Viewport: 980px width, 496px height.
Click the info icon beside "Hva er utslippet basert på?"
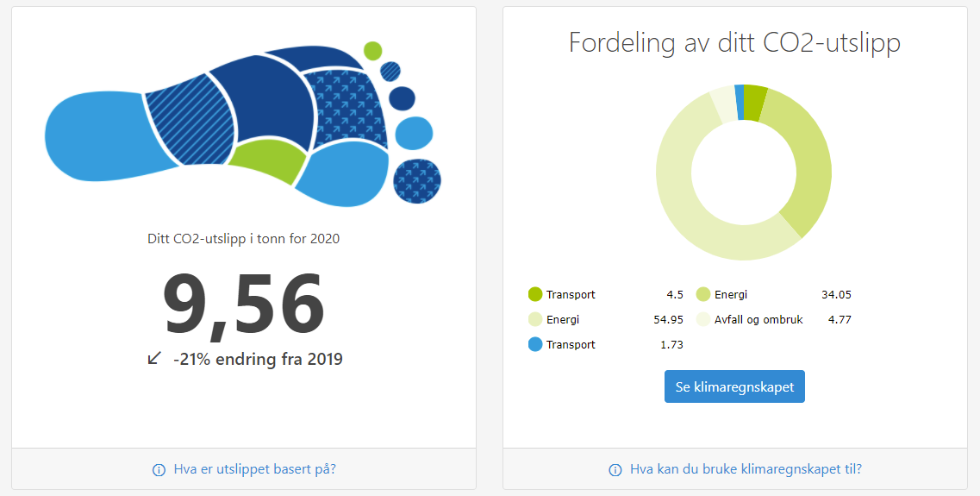click(159, 470)
